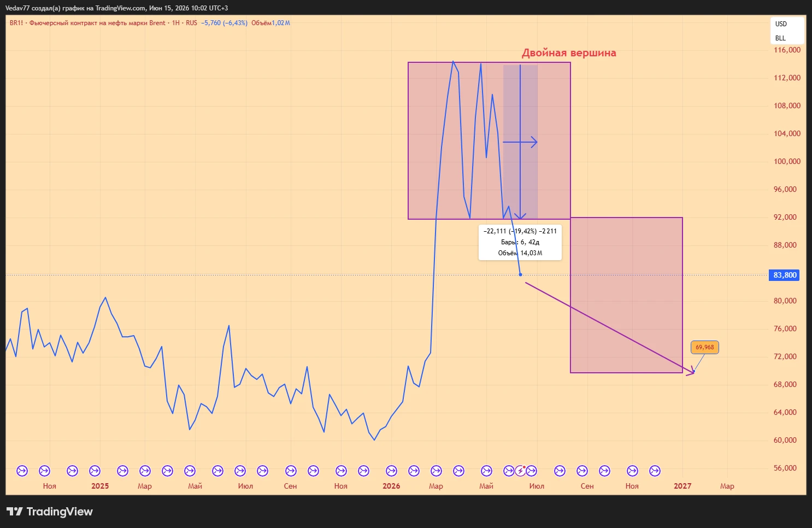Click the Объём 1,02M volume indicator label

[x=270, y=23]
